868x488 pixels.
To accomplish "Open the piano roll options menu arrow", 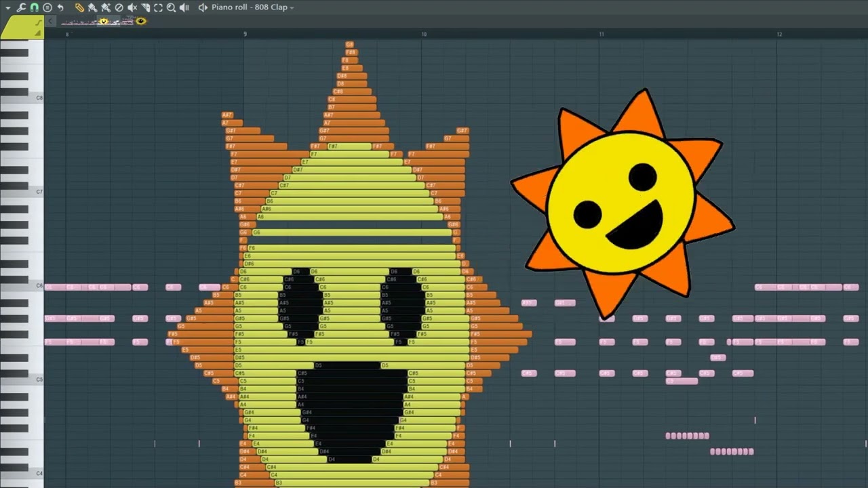I will (8, 7).
